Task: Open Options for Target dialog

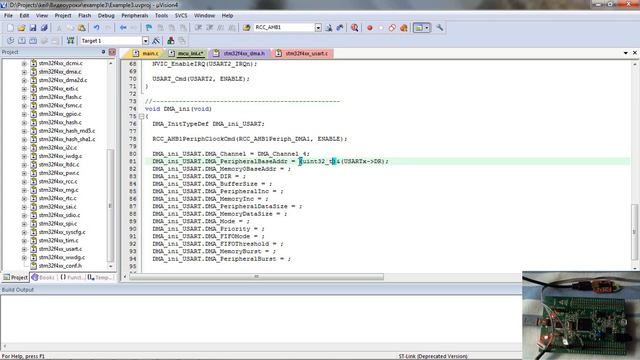Action: point(156,41)
